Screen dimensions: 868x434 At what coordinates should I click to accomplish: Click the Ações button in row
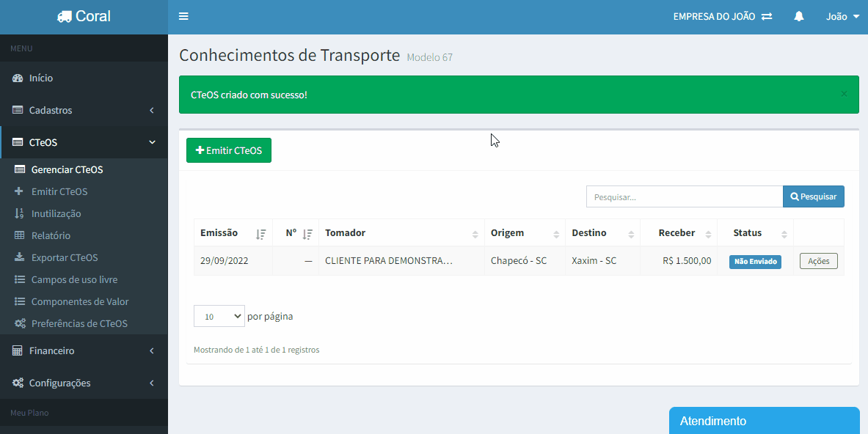pyautogui.click(x=818, y=261)
